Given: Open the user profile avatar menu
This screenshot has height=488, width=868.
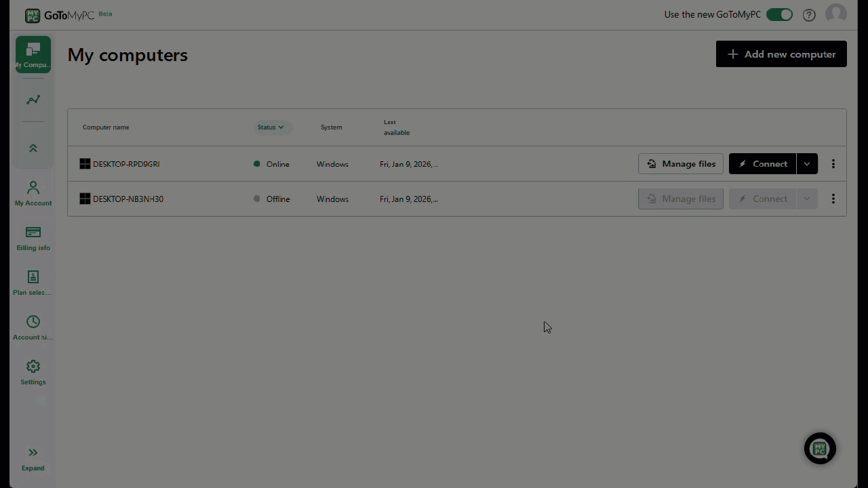Looking at the screenshot, I should (835, 14).
